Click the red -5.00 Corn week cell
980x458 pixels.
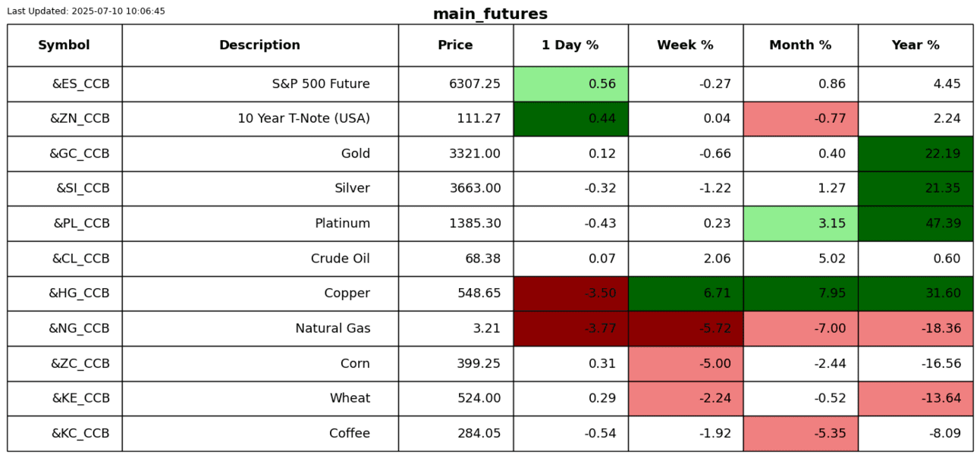tap(686, 364)
